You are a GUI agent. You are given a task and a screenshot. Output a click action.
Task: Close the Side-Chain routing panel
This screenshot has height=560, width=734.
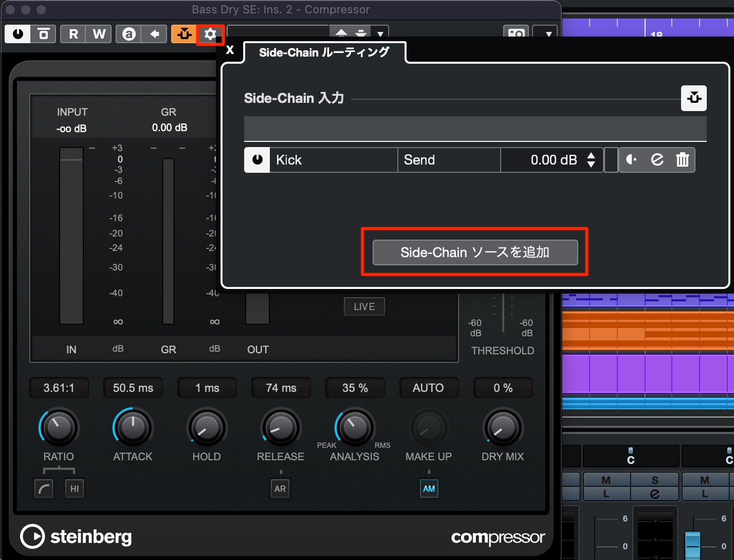(230, 49)
